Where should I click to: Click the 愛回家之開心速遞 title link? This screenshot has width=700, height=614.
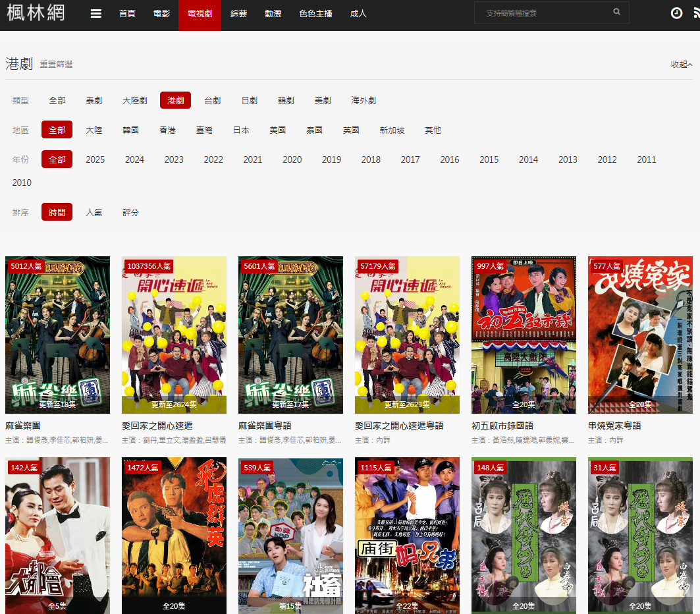coord(157,426)
